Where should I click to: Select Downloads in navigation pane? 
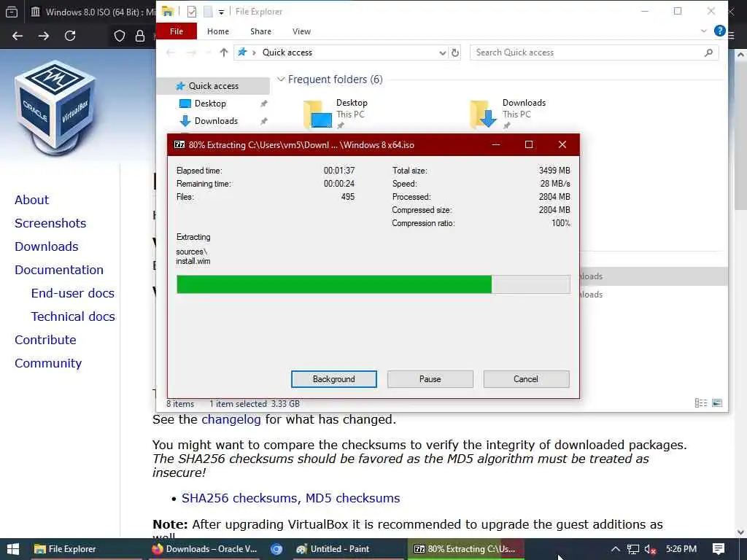click(x=216, y=121)
